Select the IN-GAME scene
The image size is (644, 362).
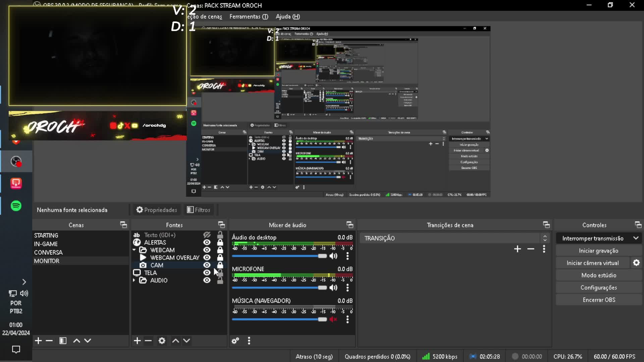[80, 244]
